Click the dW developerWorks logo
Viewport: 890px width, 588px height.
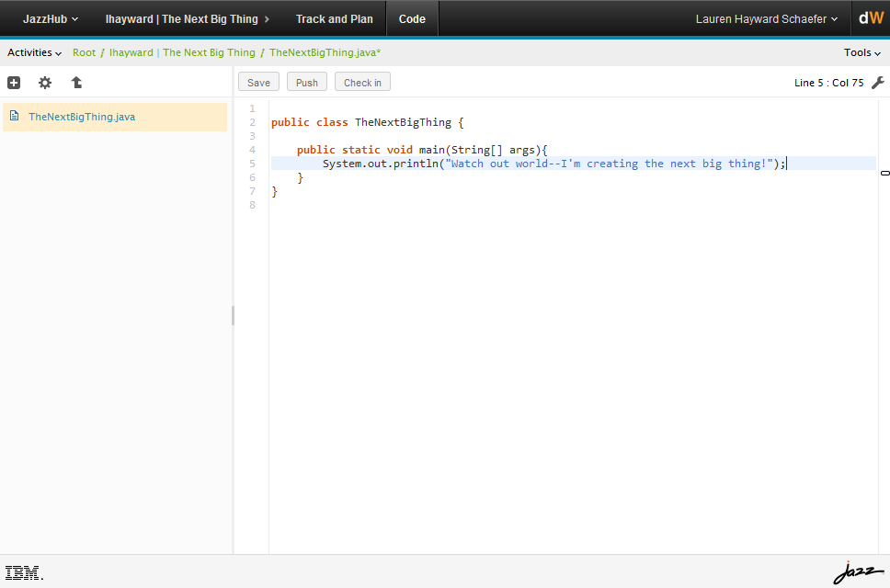pos(871,18)
